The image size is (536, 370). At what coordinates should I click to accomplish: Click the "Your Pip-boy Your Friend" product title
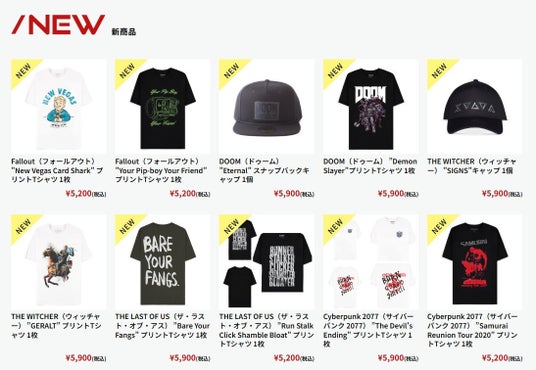pyautogui.click(x=161, y=170)
